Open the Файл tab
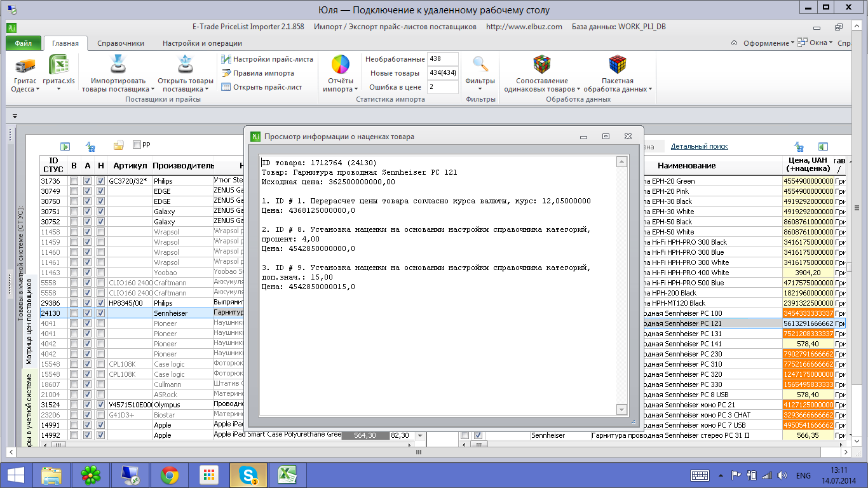The width and height of the screenshot is (868, 488). [24, 43]
